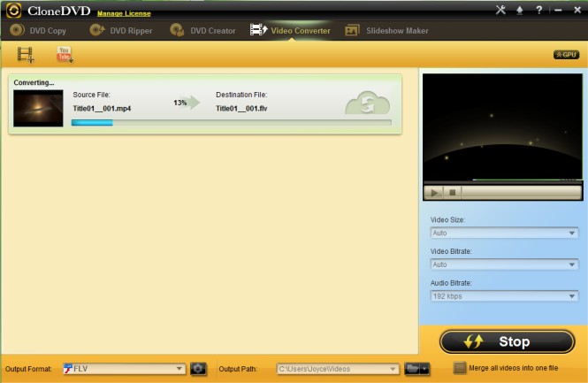The image size is (588, 383).
Task: Switch to the DVD Ripper tab
Action: 121,30
